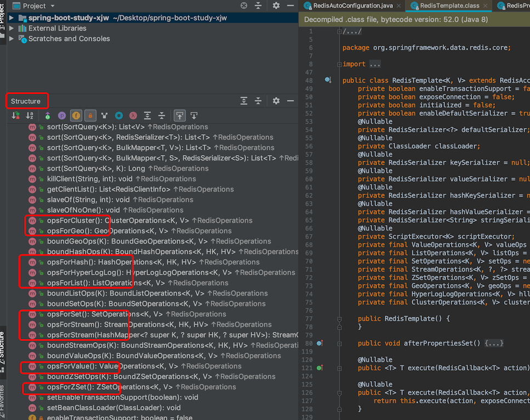The image size is (530, 420).
Task: Click method icon beside killClient(String, int)
Action: pyautogui.click(x=32, y=179)
